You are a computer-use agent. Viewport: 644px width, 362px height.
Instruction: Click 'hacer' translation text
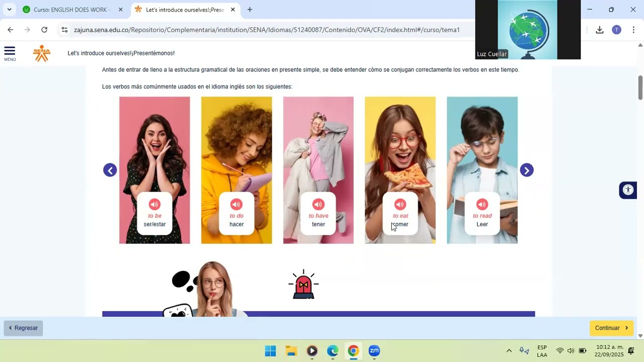click(x=236, y=224)
